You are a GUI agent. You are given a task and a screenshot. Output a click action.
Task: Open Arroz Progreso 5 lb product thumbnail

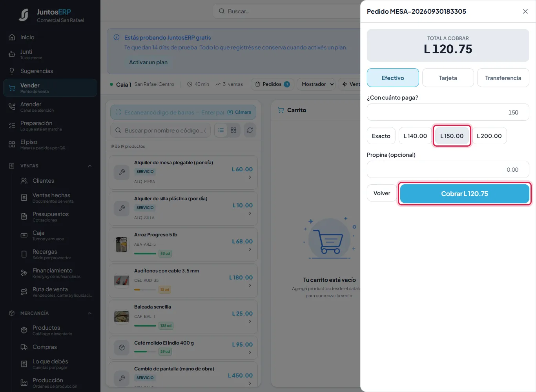(122, 244)
